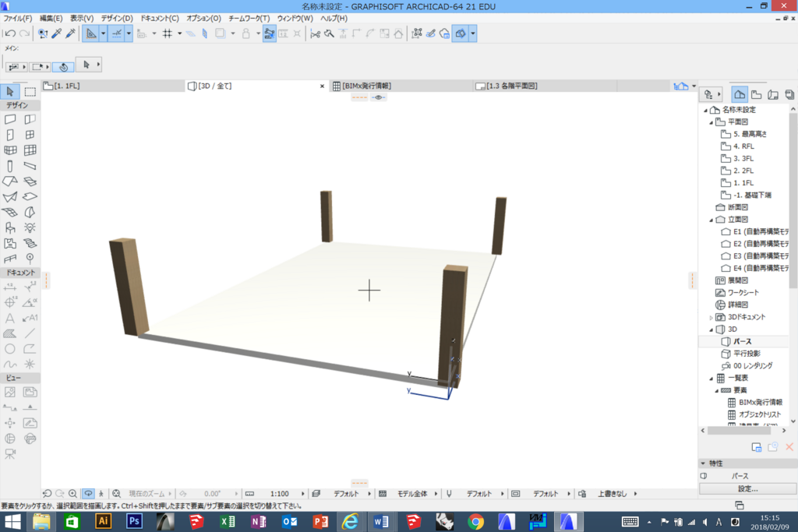Screen dimensions: 798x532
Task: Toggle guide lines button in toolbar
Action: (x=117, y=33)
